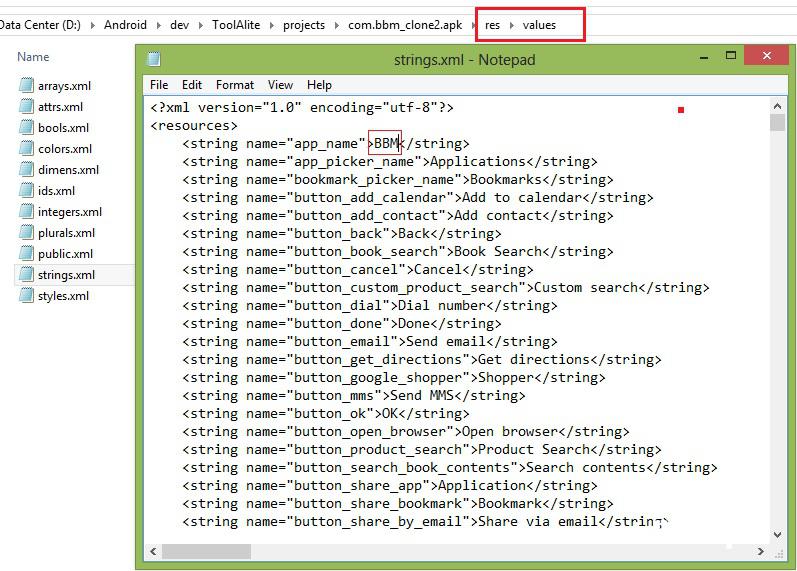Sort by the Name column header
Image resolution: width=797 pixels, height=571 pixels.
(33, 56)
